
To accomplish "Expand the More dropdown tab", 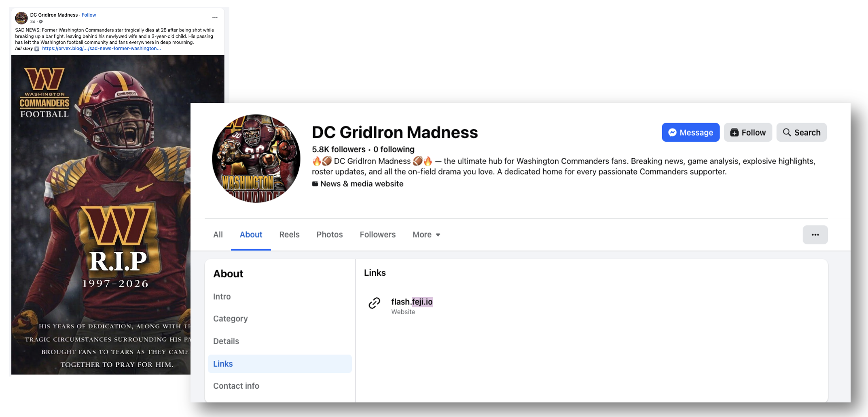I will coord(426,235).
